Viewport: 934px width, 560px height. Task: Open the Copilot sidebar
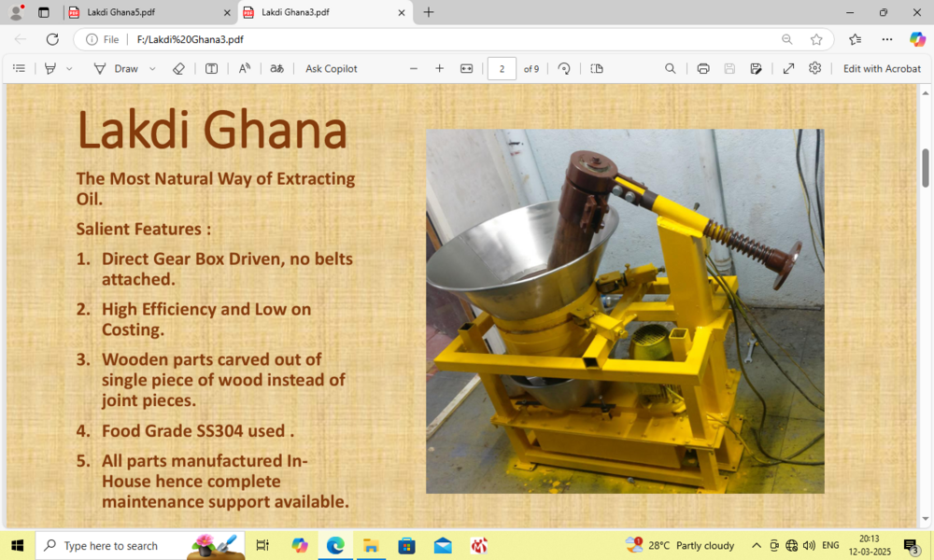[x=917, y=39]
